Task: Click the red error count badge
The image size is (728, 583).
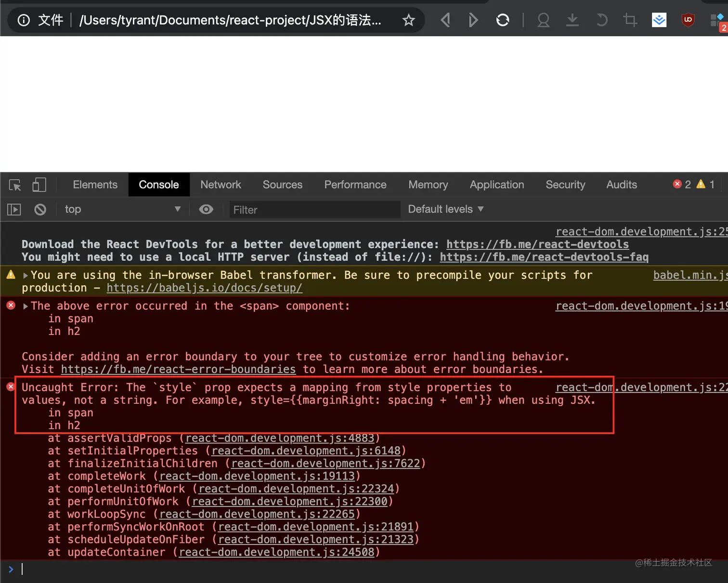Action: click(682, 185)
